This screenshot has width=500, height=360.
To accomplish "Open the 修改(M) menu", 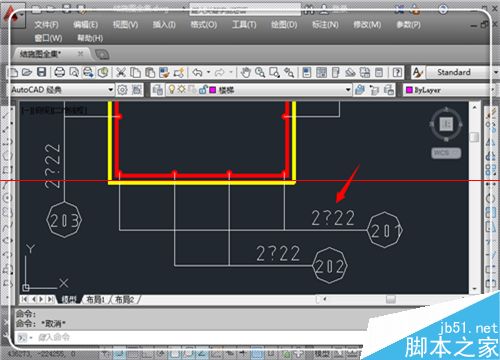I will [367, 25].
